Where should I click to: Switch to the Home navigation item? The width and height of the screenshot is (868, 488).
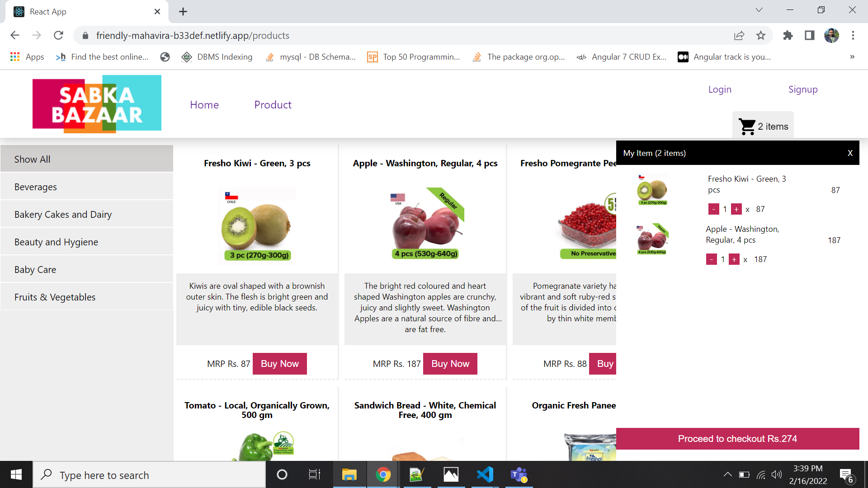click(x=204, y=104)
